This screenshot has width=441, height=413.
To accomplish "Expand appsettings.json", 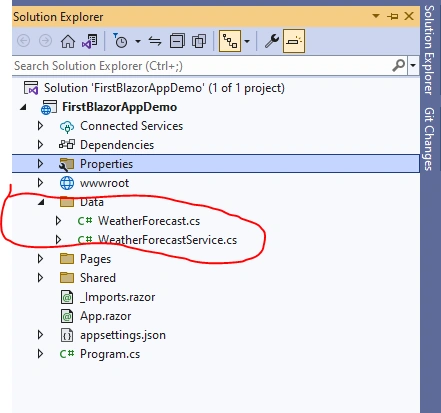I will (x=40, y=335).
